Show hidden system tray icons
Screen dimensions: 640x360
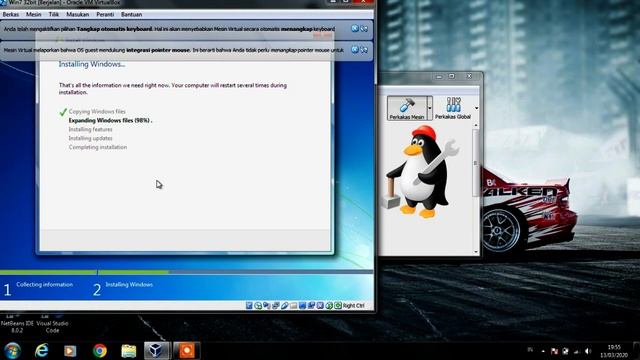[x=543, y=351]
